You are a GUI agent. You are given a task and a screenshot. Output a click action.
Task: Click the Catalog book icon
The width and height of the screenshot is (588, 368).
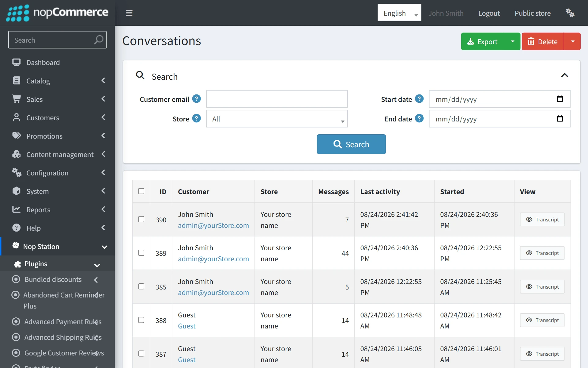coord(16,81)
